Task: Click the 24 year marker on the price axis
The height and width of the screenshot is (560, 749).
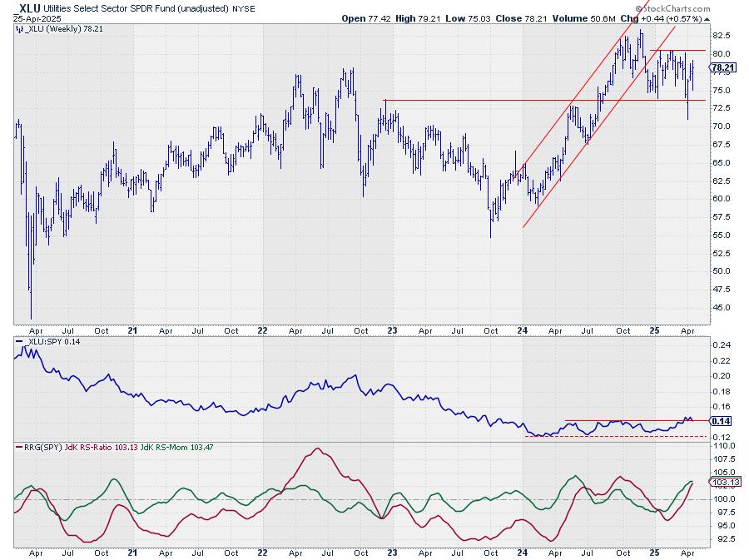Action: (x=521, y=330)
